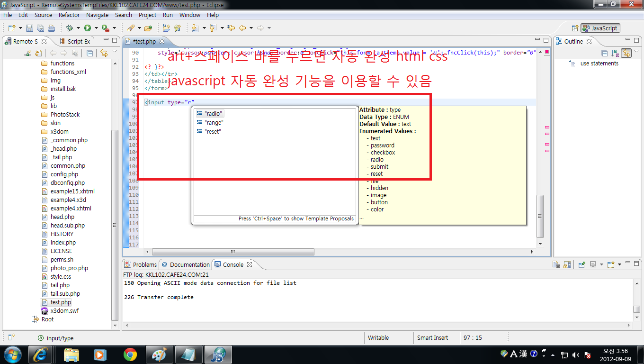644x364 pixels.
Task: Select index.php in the file tree
Action: pyautogui.click(x=63, y=243)
